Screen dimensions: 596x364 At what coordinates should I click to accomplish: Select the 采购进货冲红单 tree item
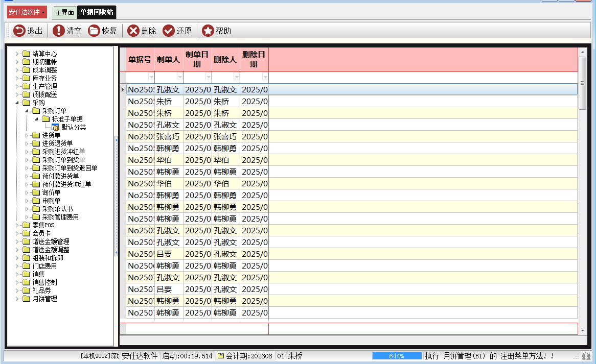click(63, 152)
